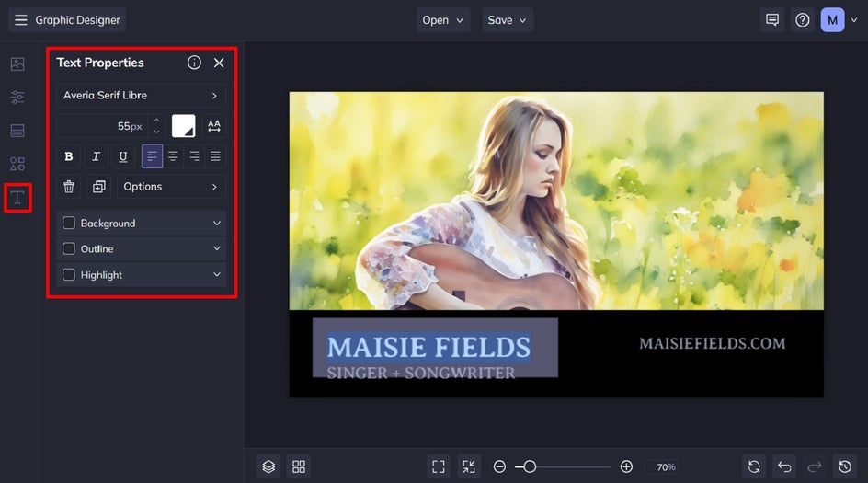Open the Save dropdown menu
This screenshot has width=868, height=483.
[x=507, y=20]
